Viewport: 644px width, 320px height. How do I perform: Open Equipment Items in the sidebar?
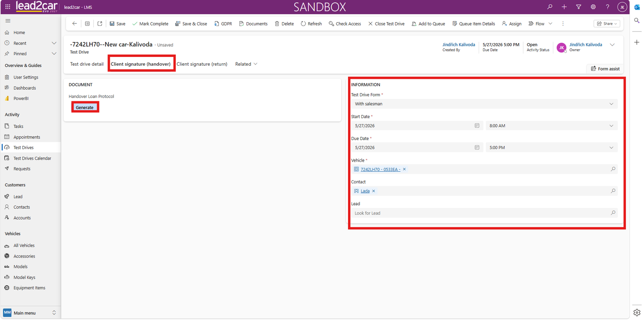click(x=29, y=288)
